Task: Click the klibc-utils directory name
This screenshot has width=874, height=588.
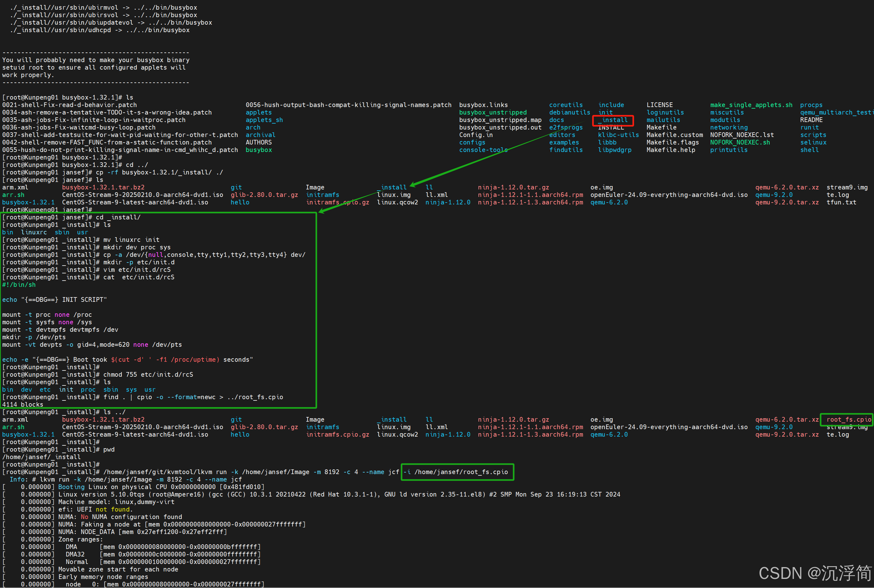Action: pyautogui.click(x=618, y=135)
